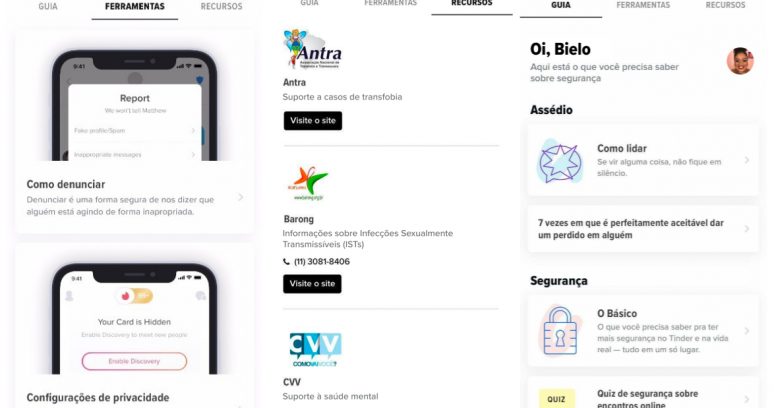Click Visite o site under Barong
This screenshot has height=408, width=774.
point(312,284)
